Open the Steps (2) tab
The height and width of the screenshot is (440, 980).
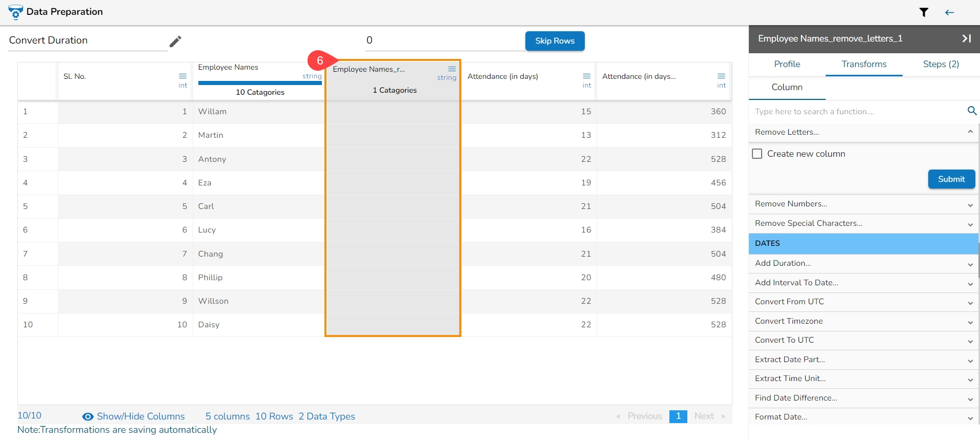click(941, 64)
